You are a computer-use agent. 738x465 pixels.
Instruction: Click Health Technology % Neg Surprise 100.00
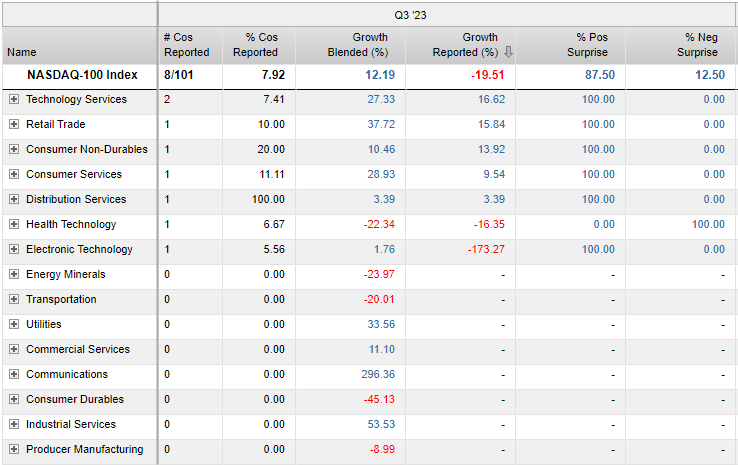pos(708,224)
